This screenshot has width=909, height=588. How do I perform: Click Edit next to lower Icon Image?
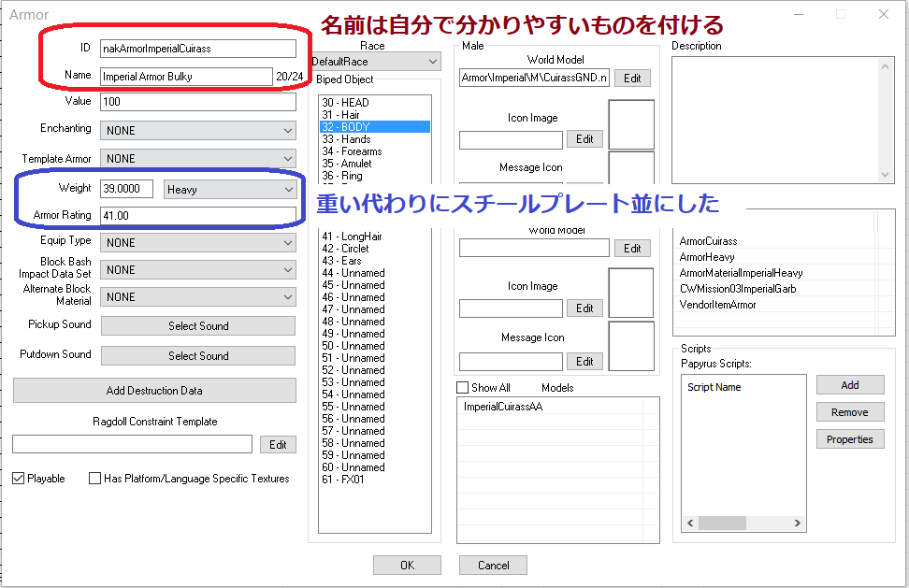584,308
